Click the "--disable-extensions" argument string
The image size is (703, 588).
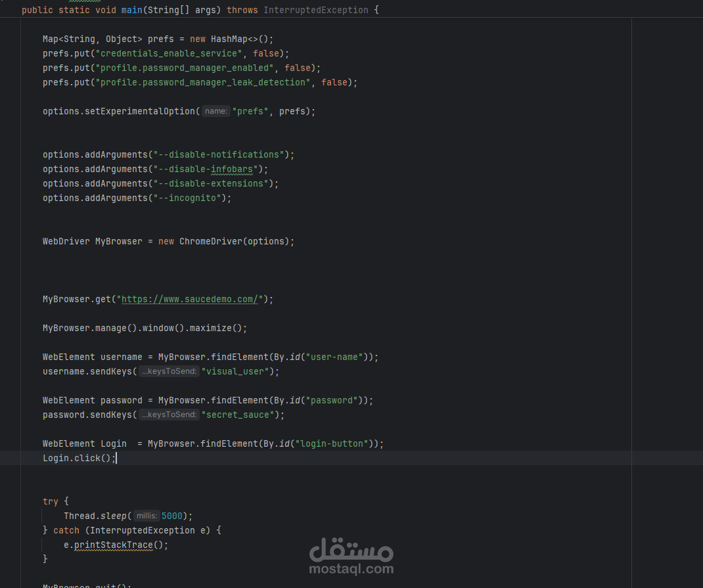211,183
